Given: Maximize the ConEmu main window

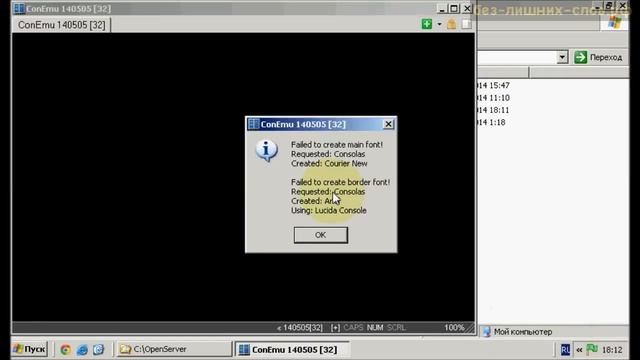Looking at the screenshot, I should (454, 9).
